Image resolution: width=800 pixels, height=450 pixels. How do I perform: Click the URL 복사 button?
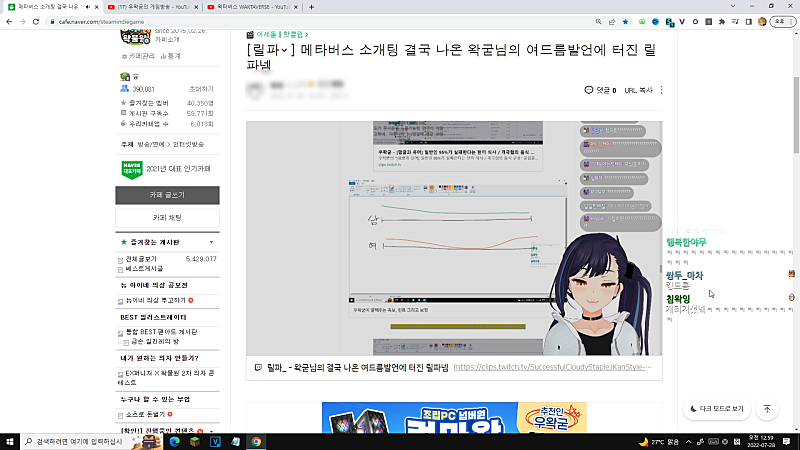[x=638, y=90]
